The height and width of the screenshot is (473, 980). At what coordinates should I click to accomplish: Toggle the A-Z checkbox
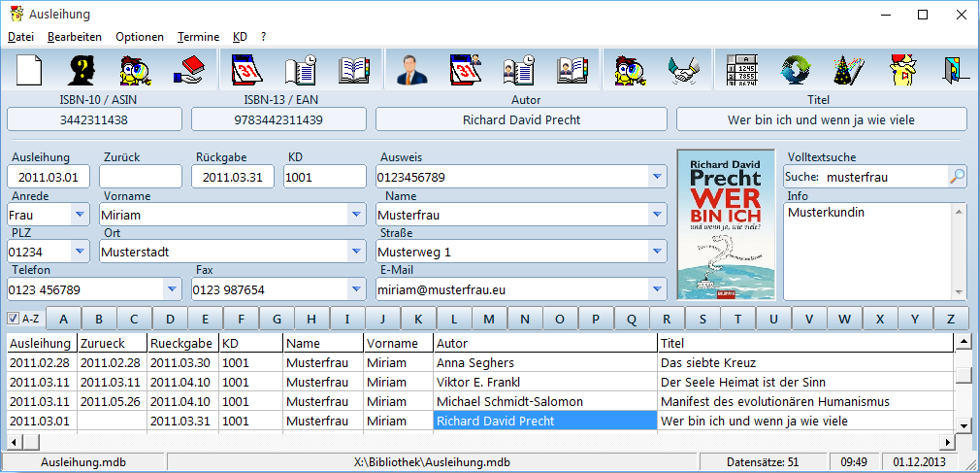coord(14,319)
